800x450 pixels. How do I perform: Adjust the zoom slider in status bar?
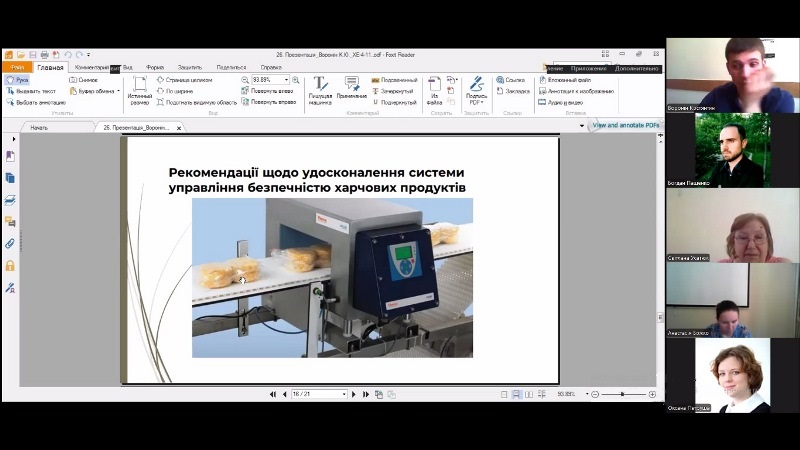pos(622,394)
